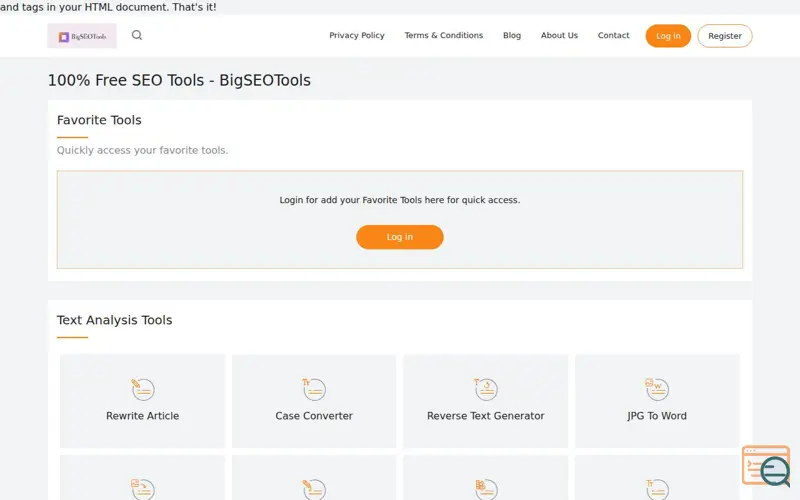
Task: Click the HTML document text at top
Action: pyautogui.click(x=108, y=7)
